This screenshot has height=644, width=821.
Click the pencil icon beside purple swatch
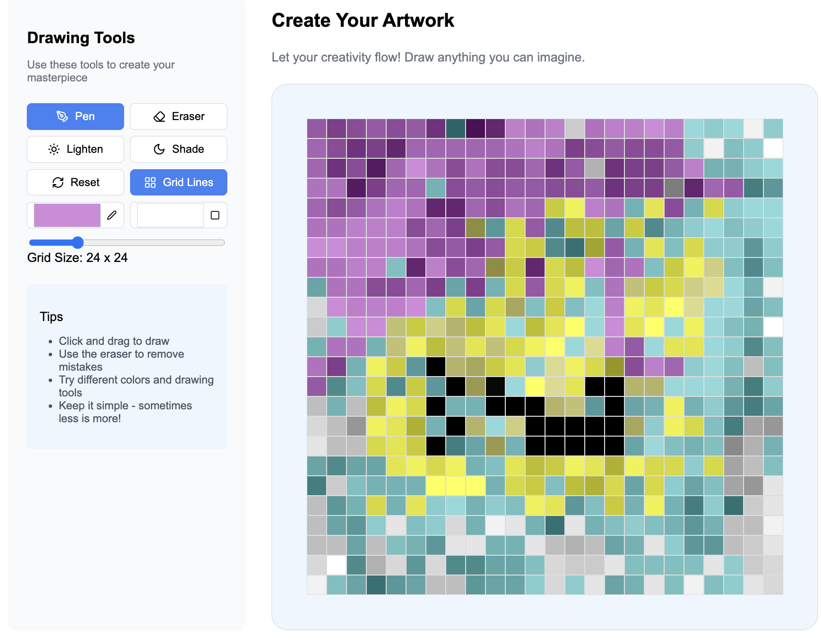pyautogui.click(x=112, y=215)
